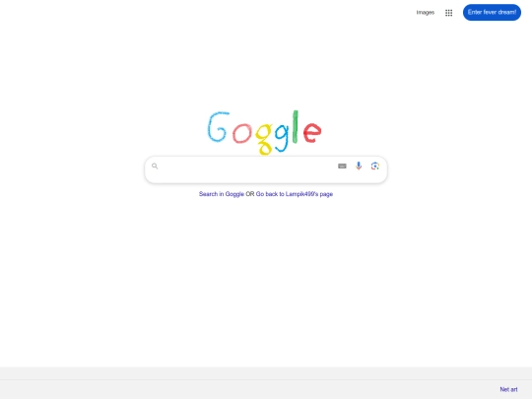Click the magnifying glass search icon
Image resolution: width=532 pixels, height=399 pixels.
tap(155, 166)
